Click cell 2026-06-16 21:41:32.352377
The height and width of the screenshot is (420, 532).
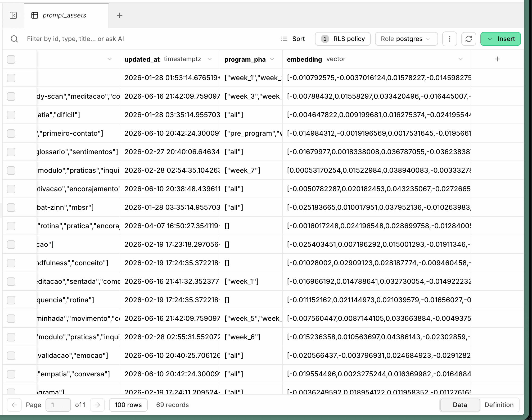170,281
